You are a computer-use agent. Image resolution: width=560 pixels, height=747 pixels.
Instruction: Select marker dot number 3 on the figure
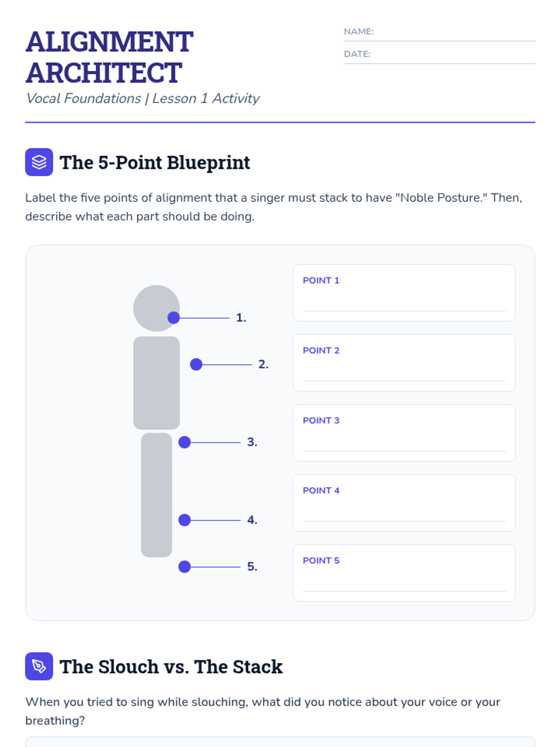pyautogui.click(x=185, y=442)
